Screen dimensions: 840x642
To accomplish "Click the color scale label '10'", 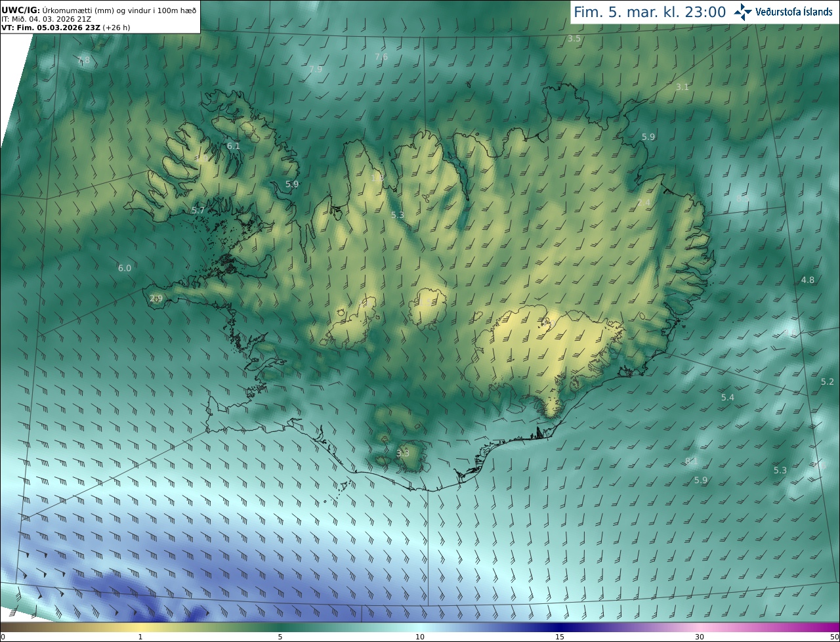I will coord(420,637).
